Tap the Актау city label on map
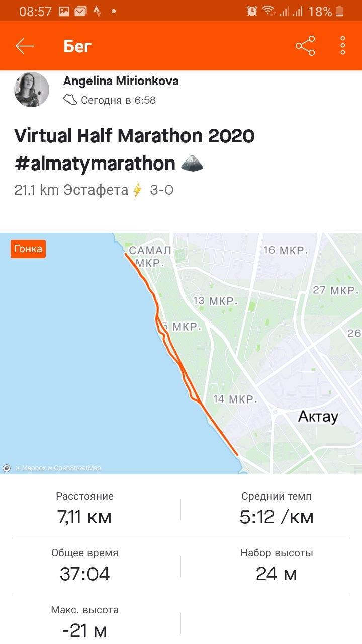Viewport: 362px width, 644px height. pos(318,416)
